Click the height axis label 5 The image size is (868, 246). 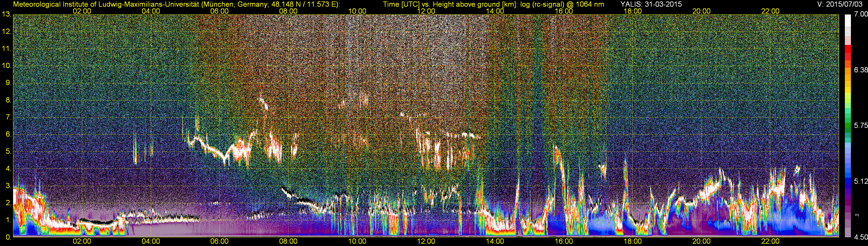pos(8,152)
